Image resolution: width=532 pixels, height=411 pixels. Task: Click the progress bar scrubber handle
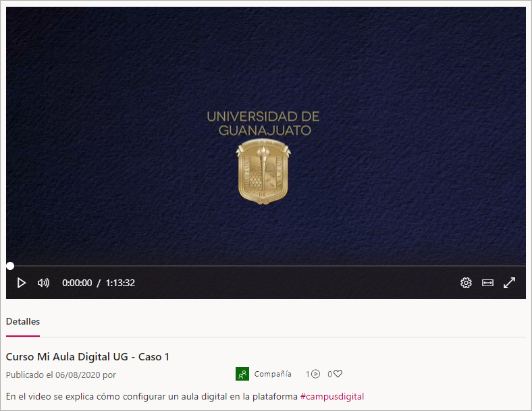click(x=10, y=266)
